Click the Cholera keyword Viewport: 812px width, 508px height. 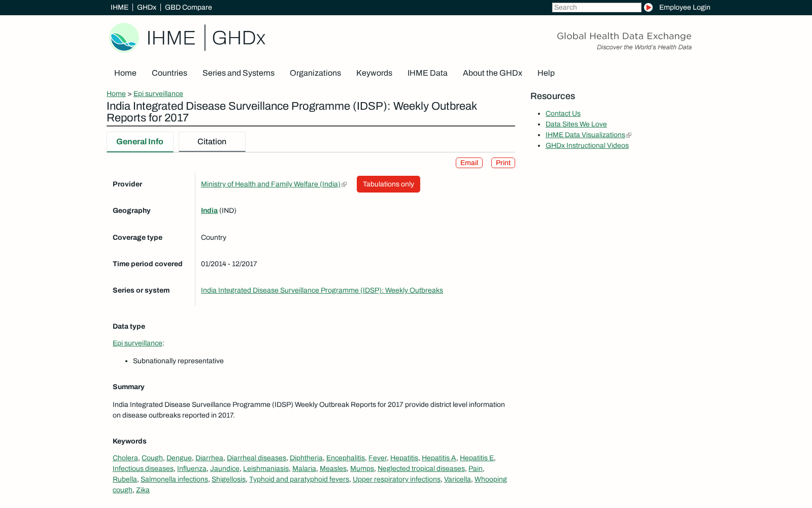pyautogui.click(x=125, y=458)
